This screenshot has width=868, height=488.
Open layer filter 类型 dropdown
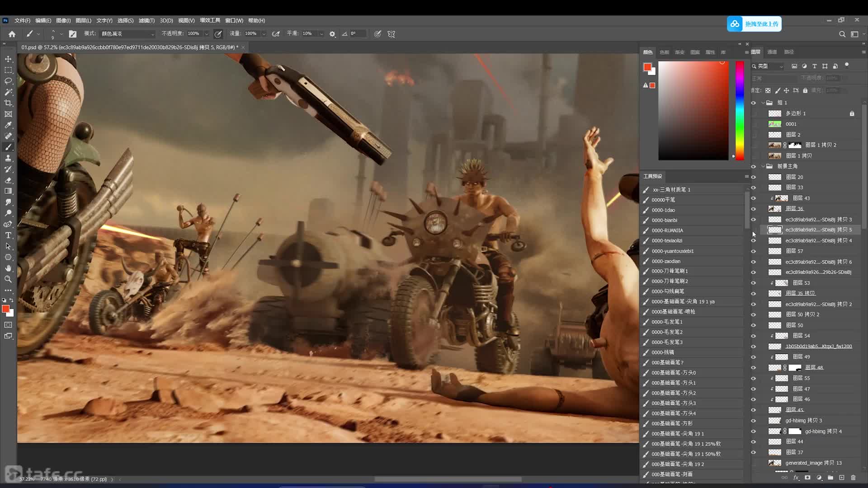coord(768,66)
